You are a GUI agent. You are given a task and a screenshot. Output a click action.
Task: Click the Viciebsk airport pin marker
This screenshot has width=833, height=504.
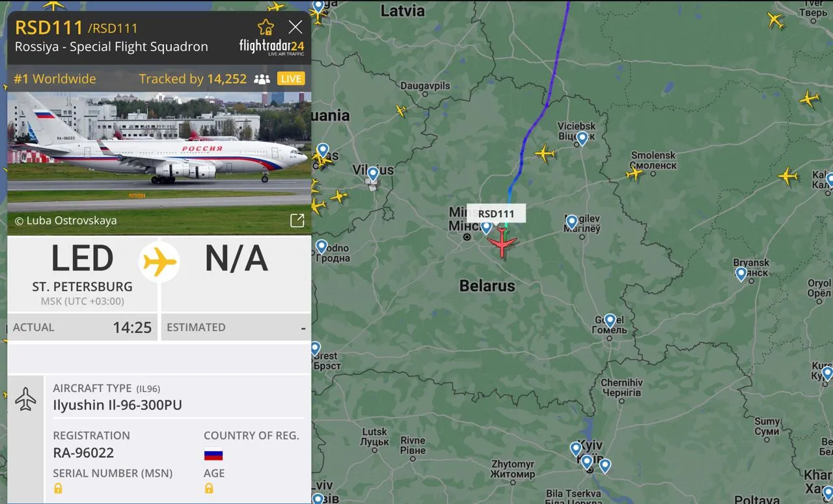point(582,138)
